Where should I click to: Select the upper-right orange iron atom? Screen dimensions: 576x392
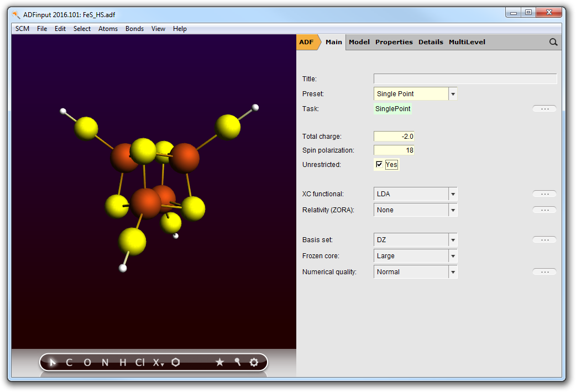185,158
